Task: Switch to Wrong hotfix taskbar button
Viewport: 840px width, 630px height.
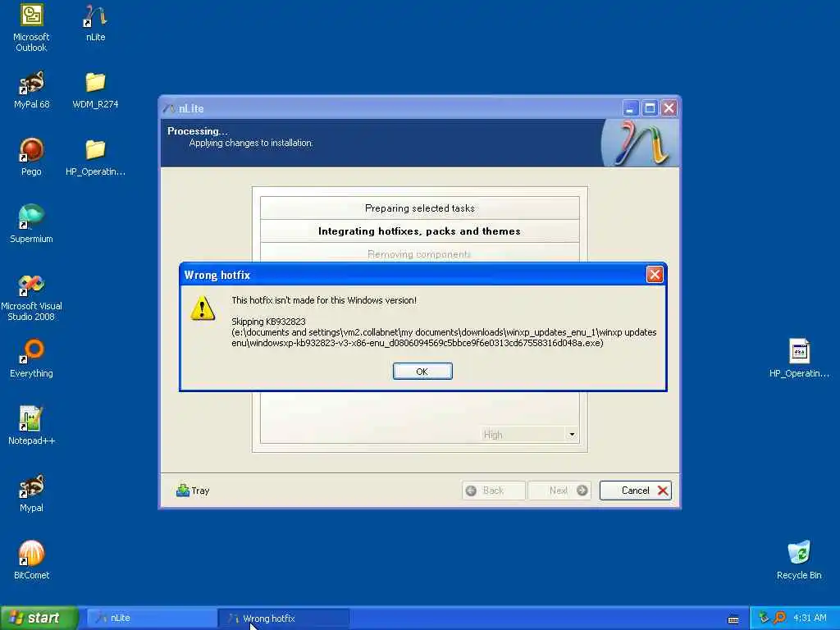Action: click(284, 619)
